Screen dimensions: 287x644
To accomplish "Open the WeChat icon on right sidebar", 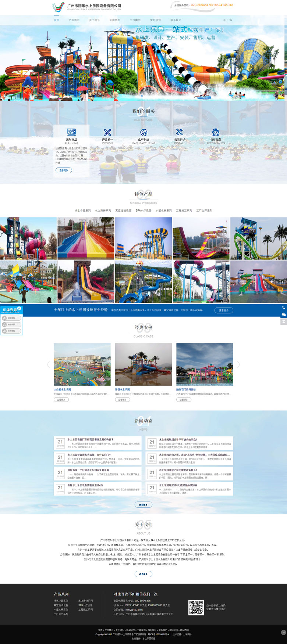I will [x=283, y=314].
